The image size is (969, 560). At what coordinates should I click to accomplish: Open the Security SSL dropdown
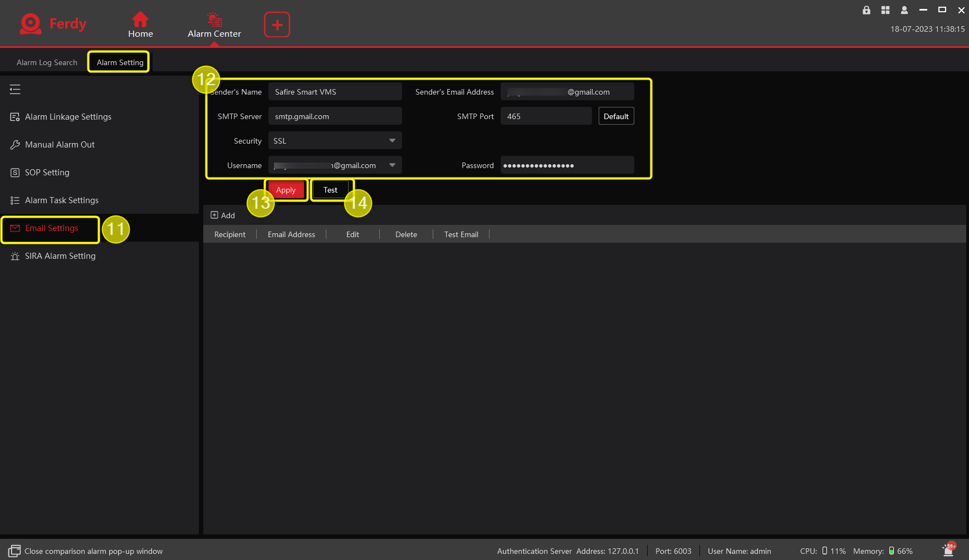tap(393, 140)
